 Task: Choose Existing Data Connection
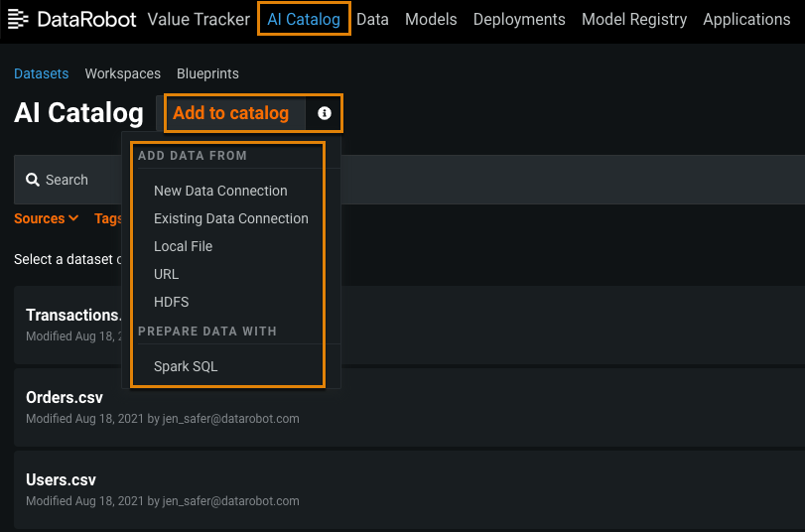[x=230, y=218]
